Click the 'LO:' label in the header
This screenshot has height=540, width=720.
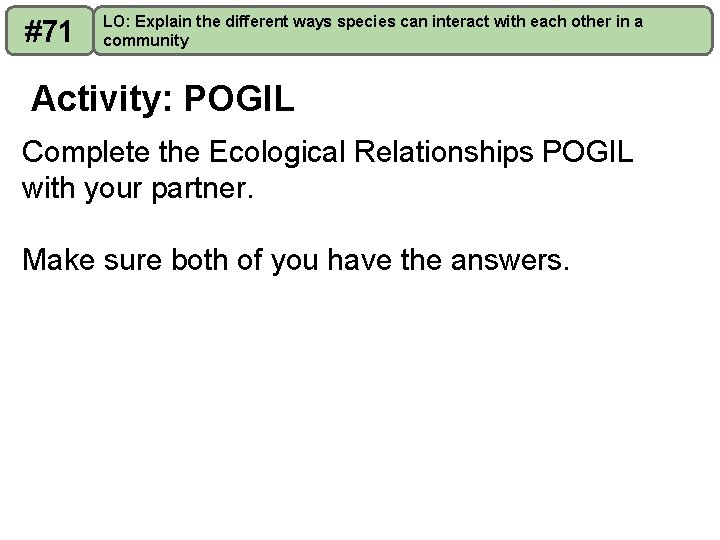coord(115,22)
